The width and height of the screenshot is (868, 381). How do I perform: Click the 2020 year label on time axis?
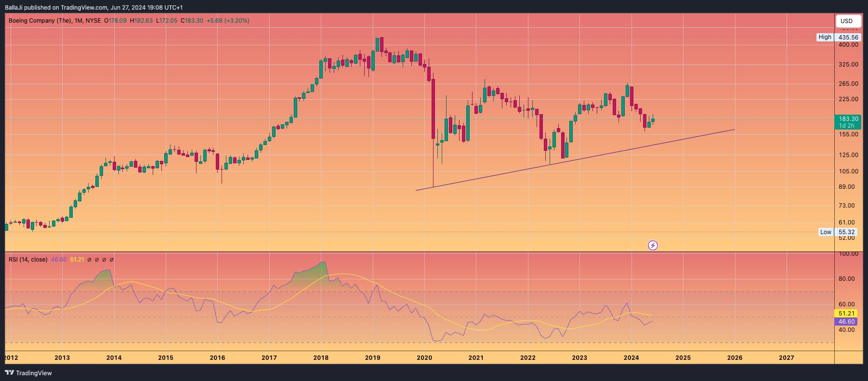[424, 357]
